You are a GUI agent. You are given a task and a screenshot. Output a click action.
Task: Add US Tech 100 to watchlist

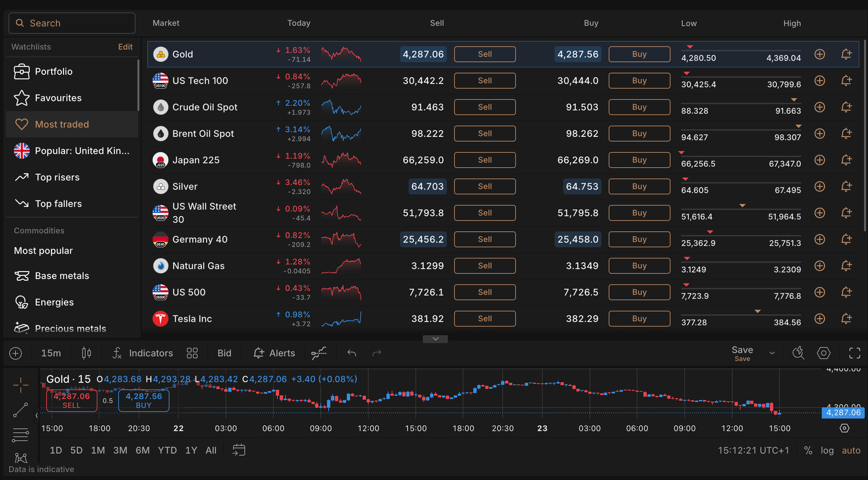tap(820, 81)
